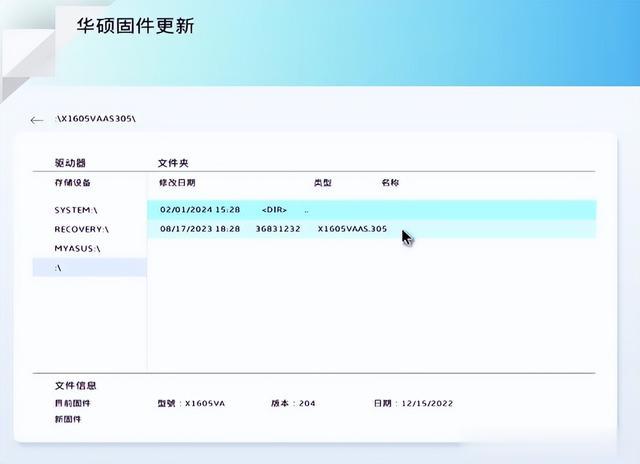Viewport: 640px width, 464px height.
Task: Click the 文件夹 panel heading
Action: [173, 163]
